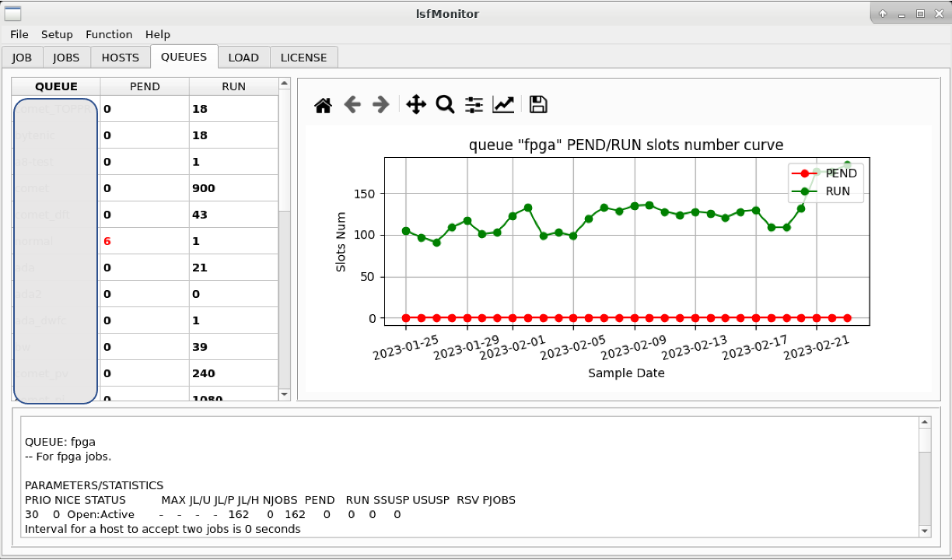Open the Function menu
The image size is (952, 560).
[x=109, y=34]
